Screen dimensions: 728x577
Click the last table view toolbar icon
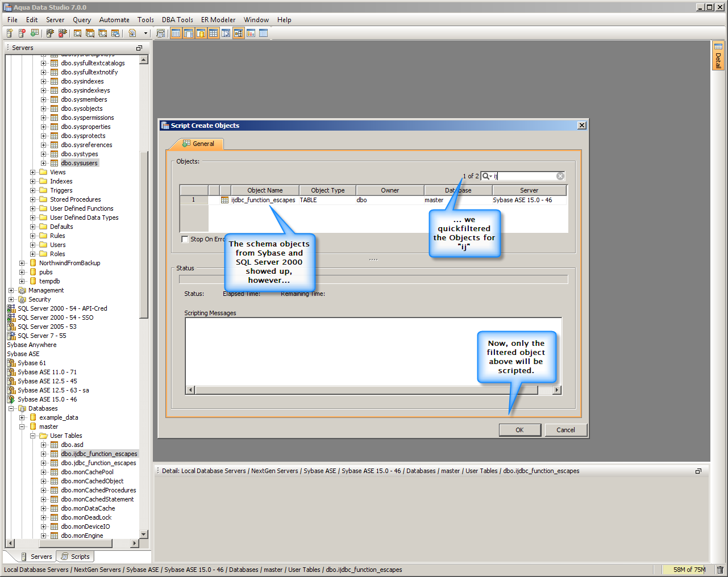[x=264, y=34]
